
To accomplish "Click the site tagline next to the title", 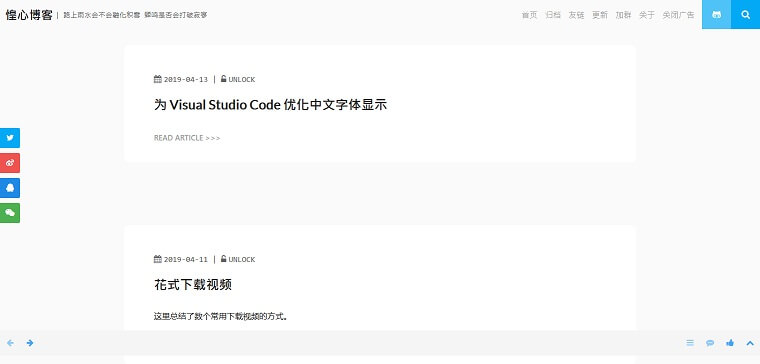I will 135,15.
